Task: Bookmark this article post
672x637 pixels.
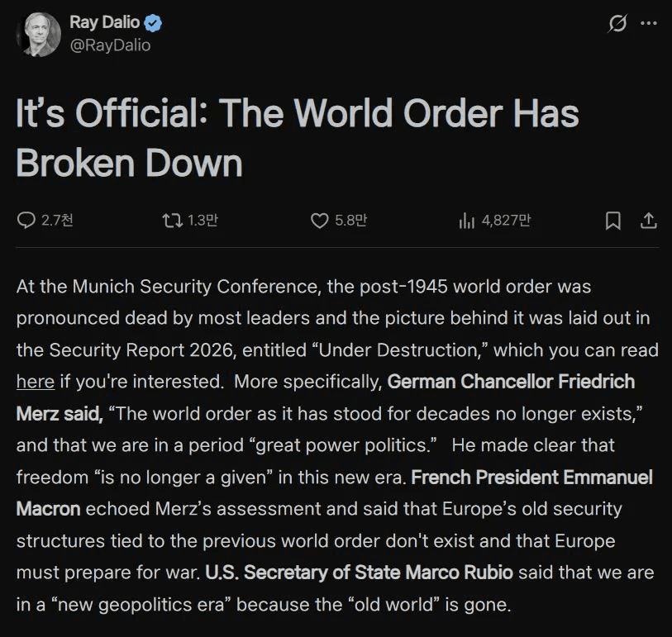Action: [612, 221]
